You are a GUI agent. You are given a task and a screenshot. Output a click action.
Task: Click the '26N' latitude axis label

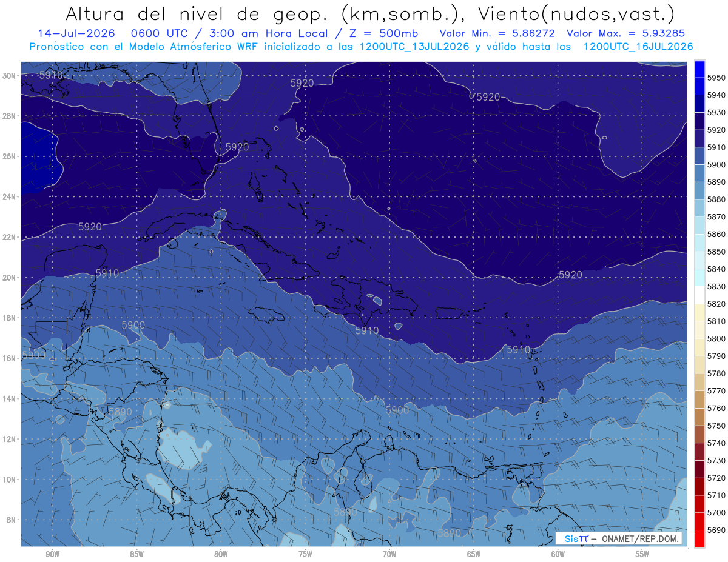tap(9, 156)
